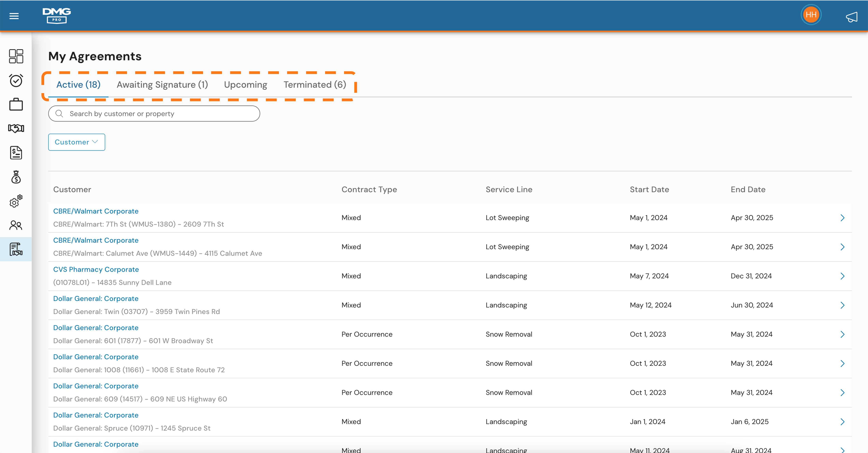Image resolution: width=868 pixels, height=453 pixels.
Task: Open arrow for the 7Th St agreement row
Action: tap(842, 218)
